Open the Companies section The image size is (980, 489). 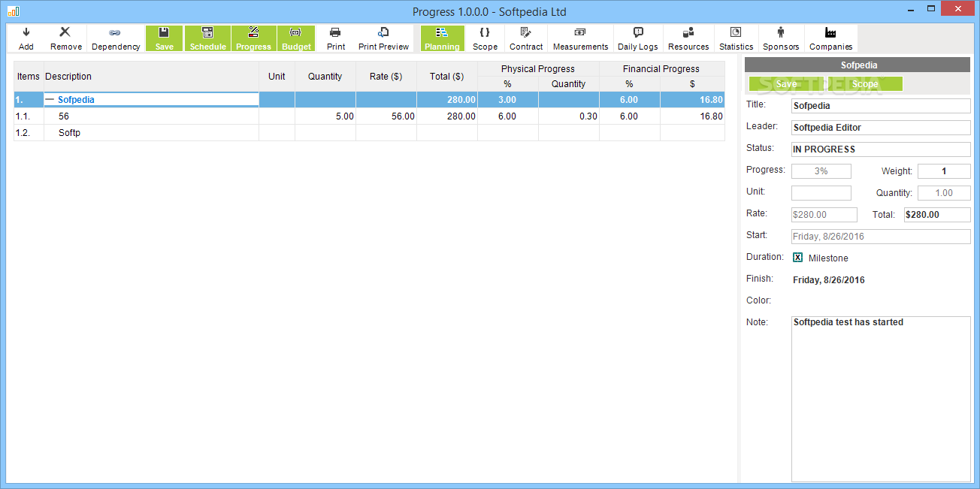click(x=830, y=38)
